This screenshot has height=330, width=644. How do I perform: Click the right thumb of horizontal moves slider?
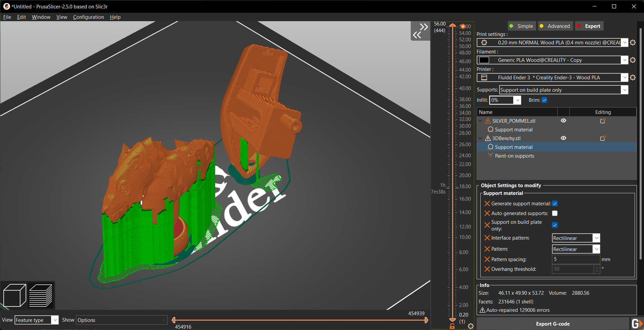click(x=427, y=320)
